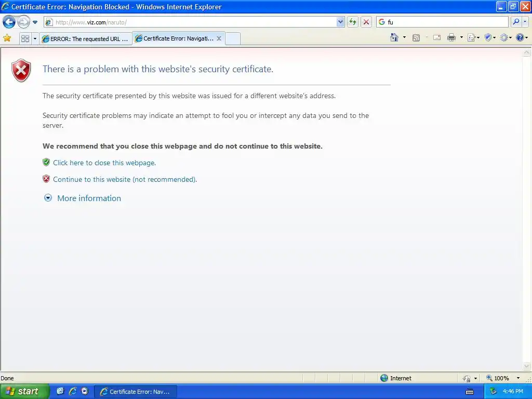Click the Windows Start button
This screenshot has width=532, height=399.
click(24, 392)
